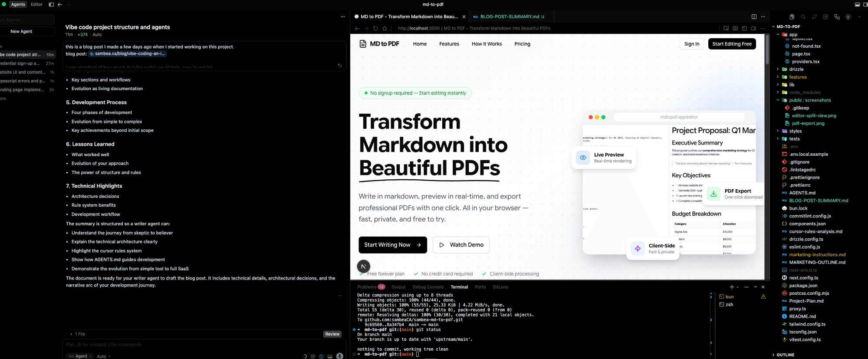Image resolution: width=868 pixels, height=359 pixels.
Task: Click the image attach icon in chat
Action: (330, 356)
